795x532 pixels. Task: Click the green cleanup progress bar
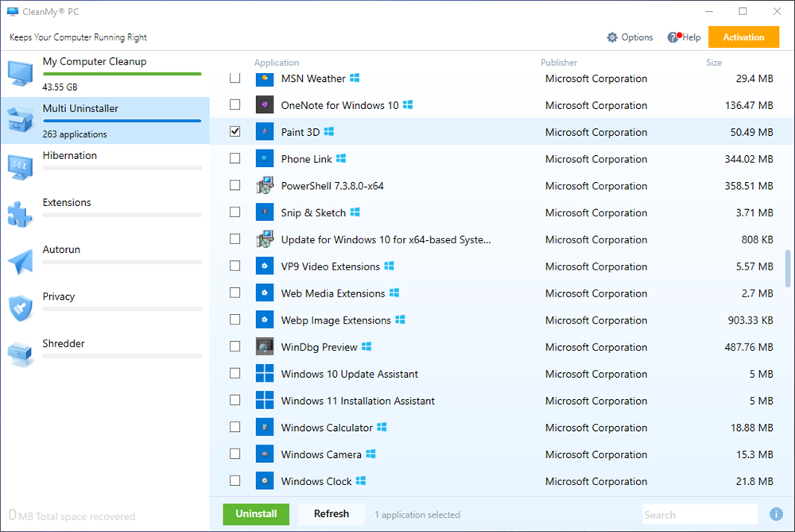click(x=121, y=73)
